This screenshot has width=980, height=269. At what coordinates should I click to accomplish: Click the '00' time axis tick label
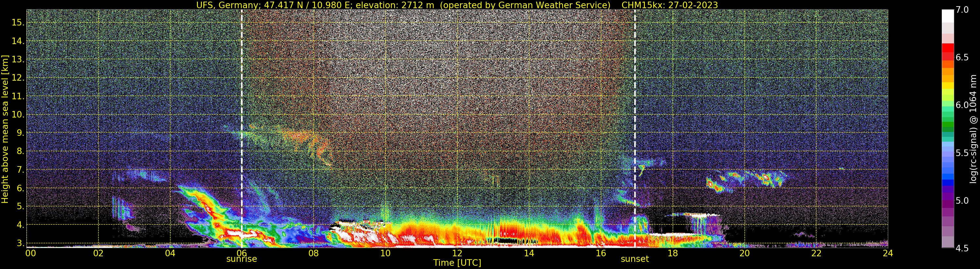pos(30,253)
